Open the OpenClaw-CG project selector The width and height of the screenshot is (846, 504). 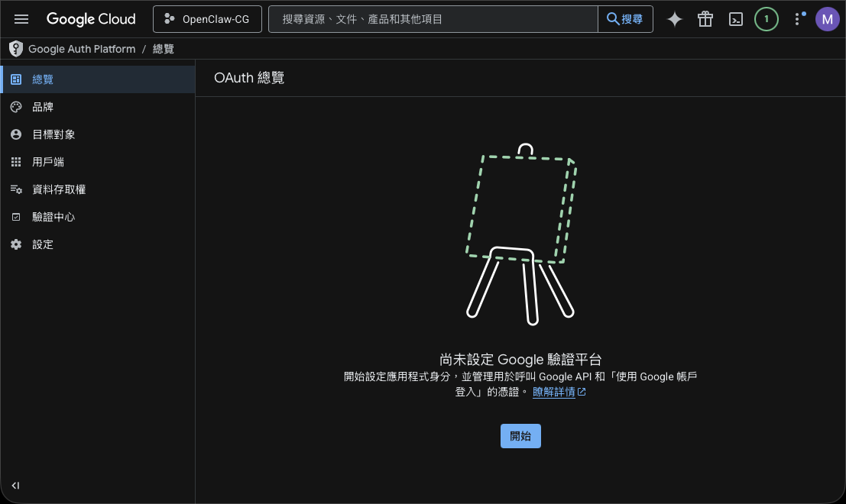(x=207, y=19)
